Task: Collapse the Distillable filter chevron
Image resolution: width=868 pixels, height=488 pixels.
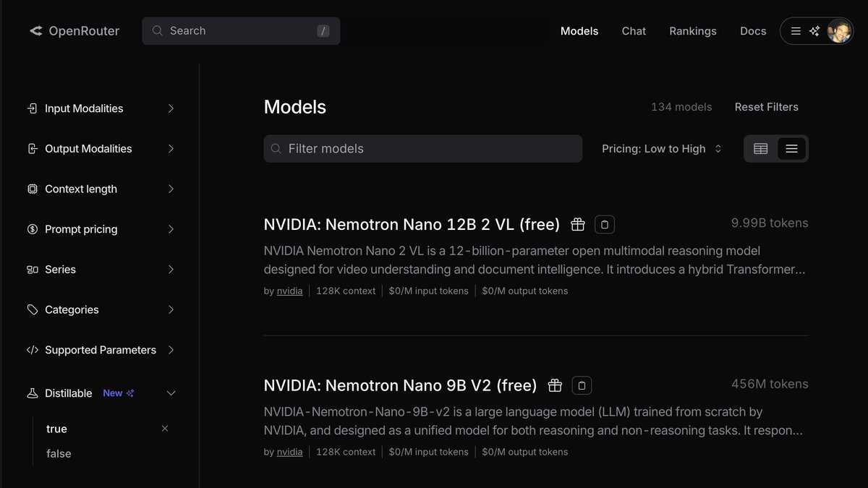Action: [171, 393]
